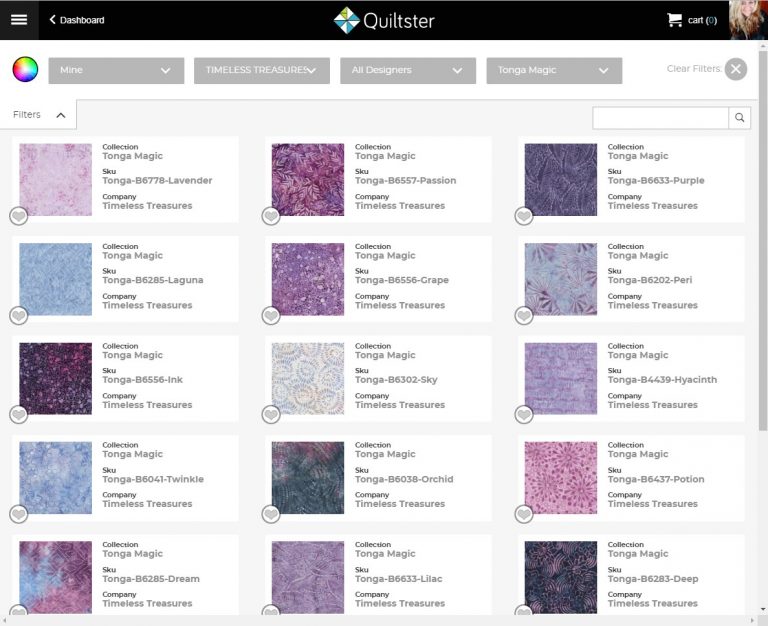768x626 pixels.
Task: Select the Tonga-B6283-Deep fabric swatch
Action: (560, 578)
